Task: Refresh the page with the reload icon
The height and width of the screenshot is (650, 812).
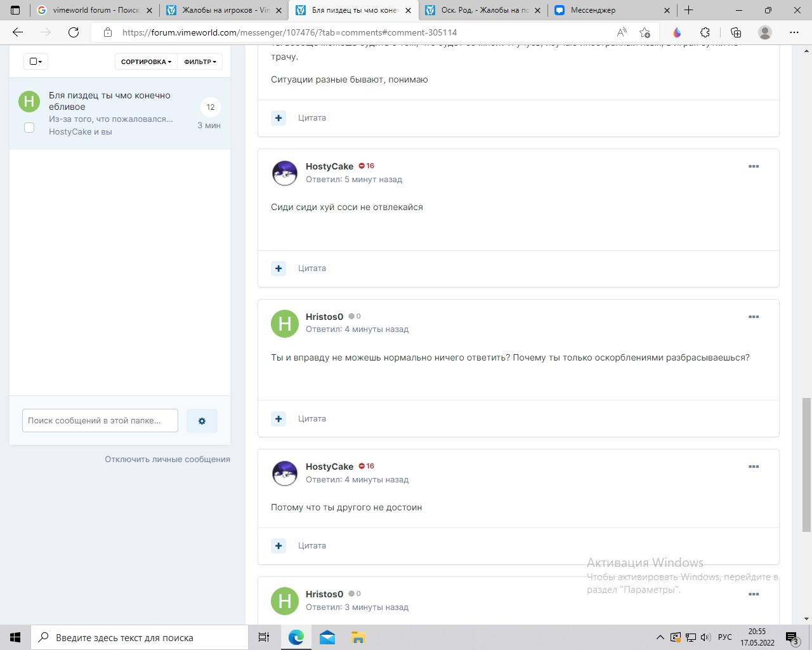Action: point(74,32)
